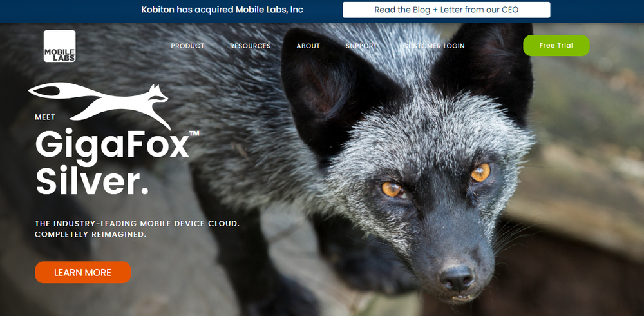
Task: Click the MEET label above GigaFox
Action: tap(45, 117)
